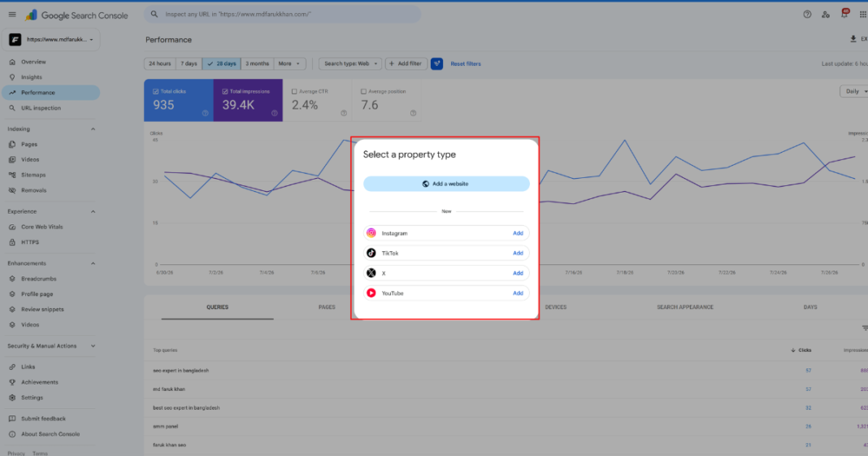Expand Security & Manual Actions section

click(93, 346)
